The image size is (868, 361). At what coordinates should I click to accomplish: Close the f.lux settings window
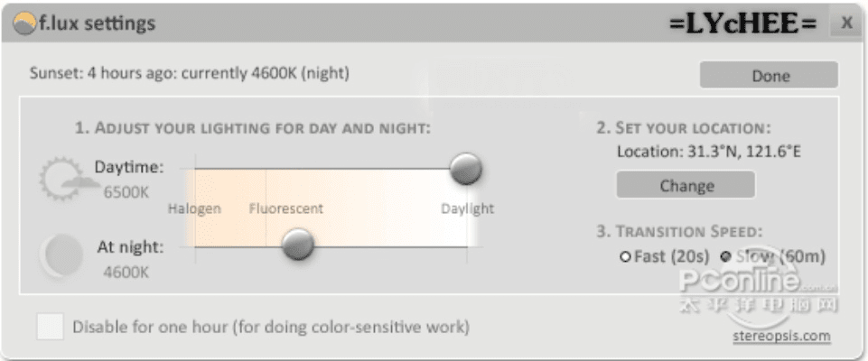click(x=845, y=23)
